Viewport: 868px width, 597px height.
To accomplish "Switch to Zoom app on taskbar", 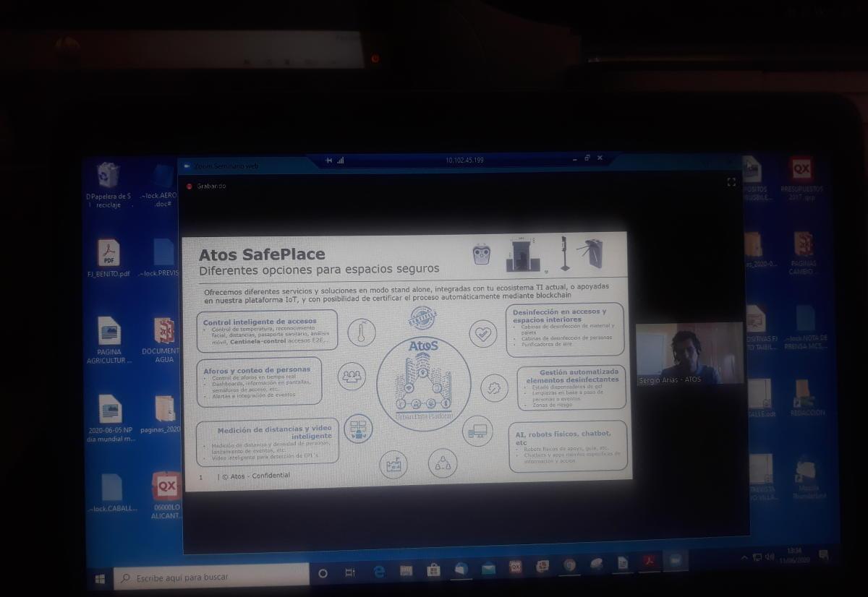I will (676, 561).
